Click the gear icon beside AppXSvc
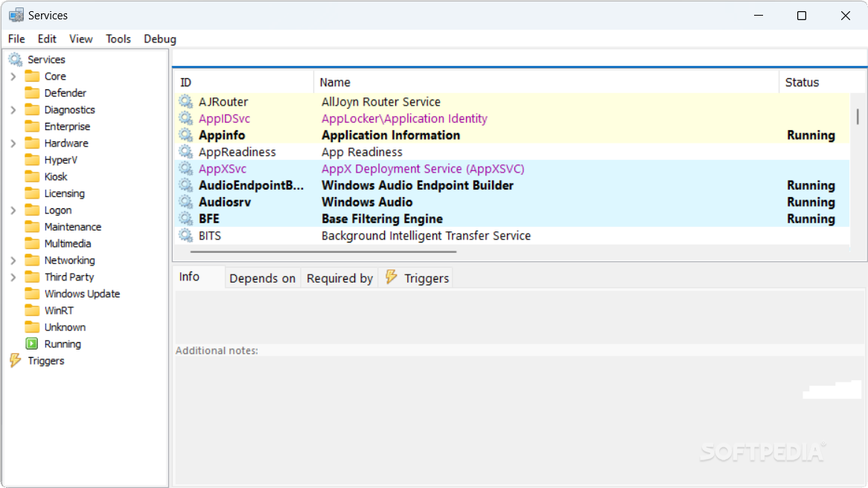868x488 pixels. (185, 168)
